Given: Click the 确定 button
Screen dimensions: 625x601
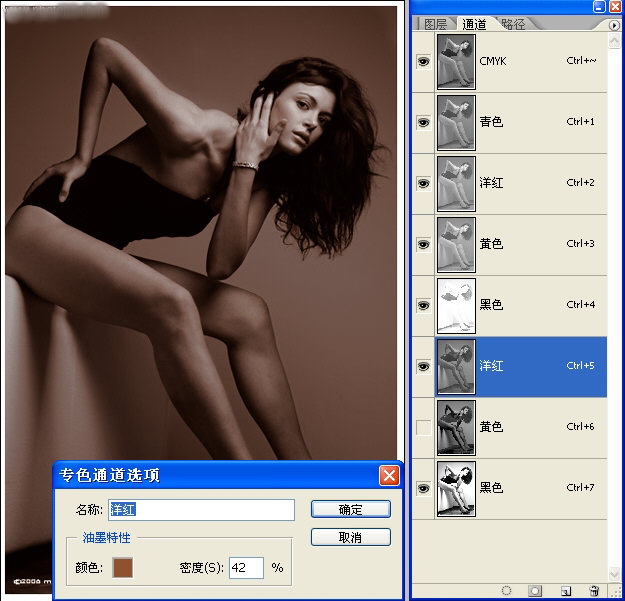Looking at the screenshot, I should 350,509.
